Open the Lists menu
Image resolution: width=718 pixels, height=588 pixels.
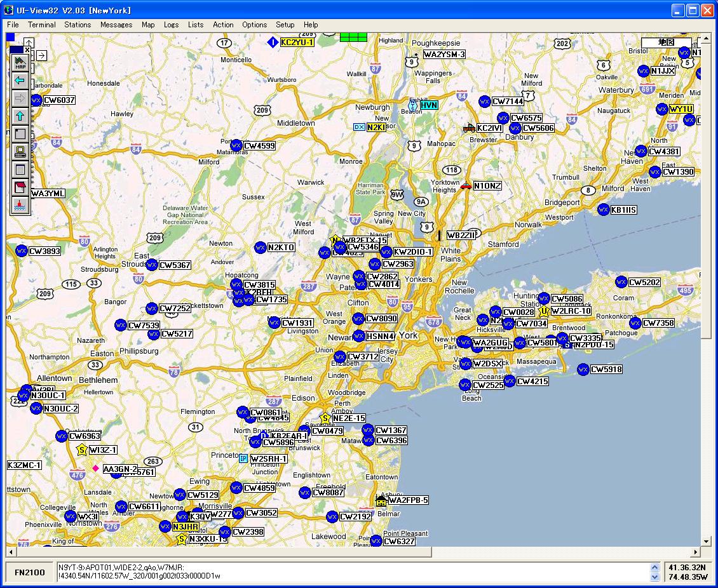coord(196,25)
